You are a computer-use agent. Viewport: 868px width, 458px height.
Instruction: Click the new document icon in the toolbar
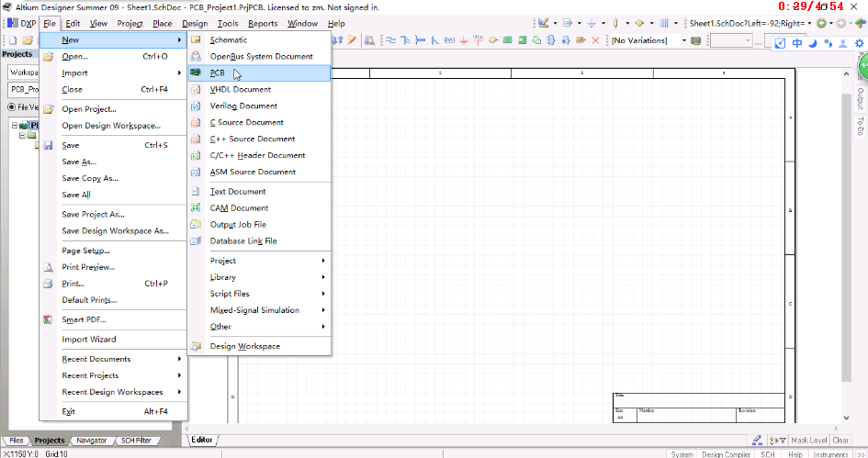coord(12,40)
